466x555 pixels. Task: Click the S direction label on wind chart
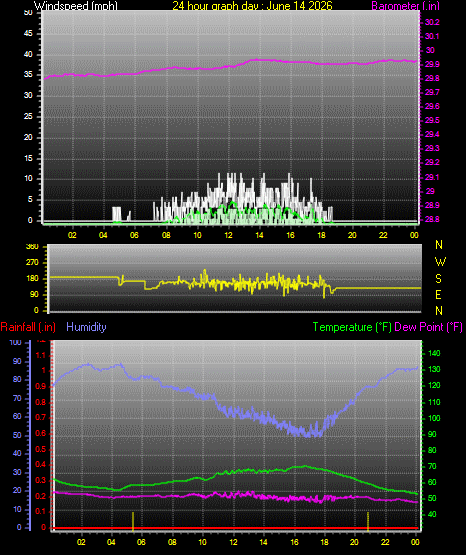pyautogui.click(x=438, y=279)
